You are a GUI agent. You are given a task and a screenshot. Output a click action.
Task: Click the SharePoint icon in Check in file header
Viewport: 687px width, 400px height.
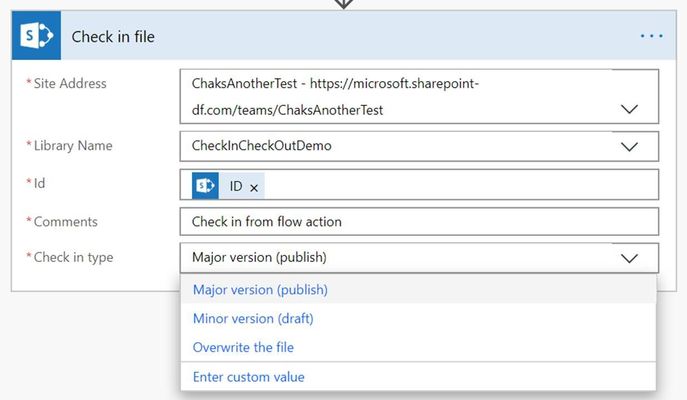coord(36,35)
